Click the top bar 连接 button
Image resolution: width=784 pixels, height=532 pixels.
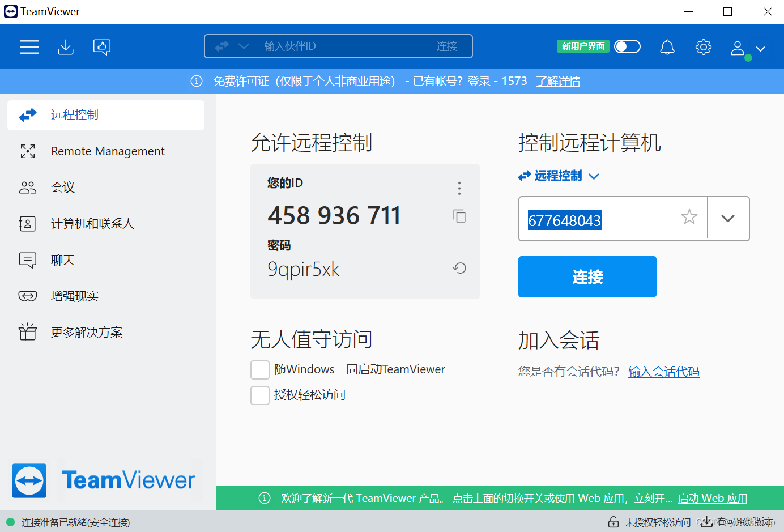(447, 46)
